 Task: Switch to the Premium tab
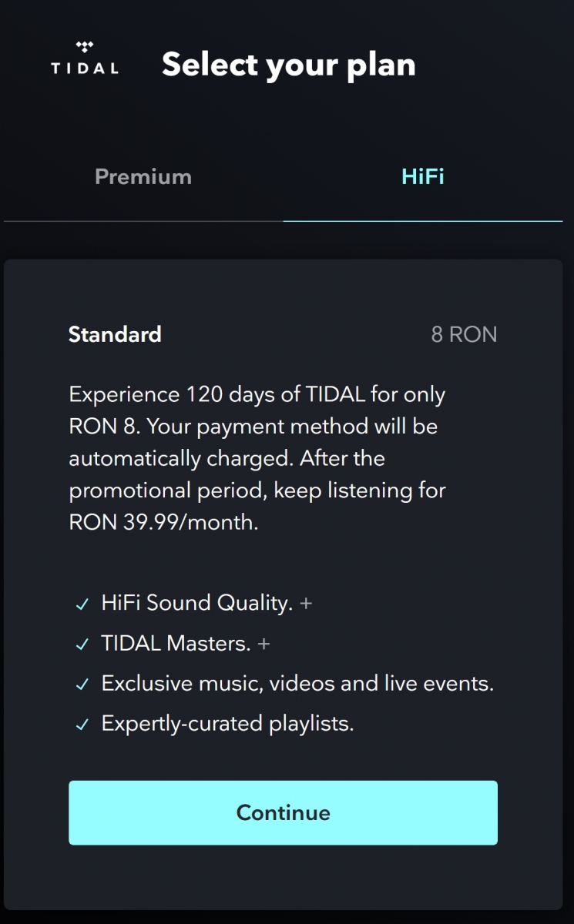[143, 176]
